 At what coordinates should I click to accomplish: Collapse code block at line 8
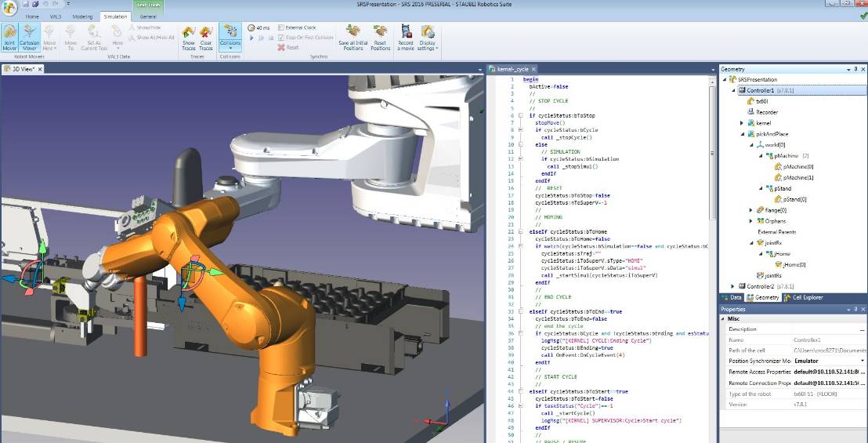[520, 130]
